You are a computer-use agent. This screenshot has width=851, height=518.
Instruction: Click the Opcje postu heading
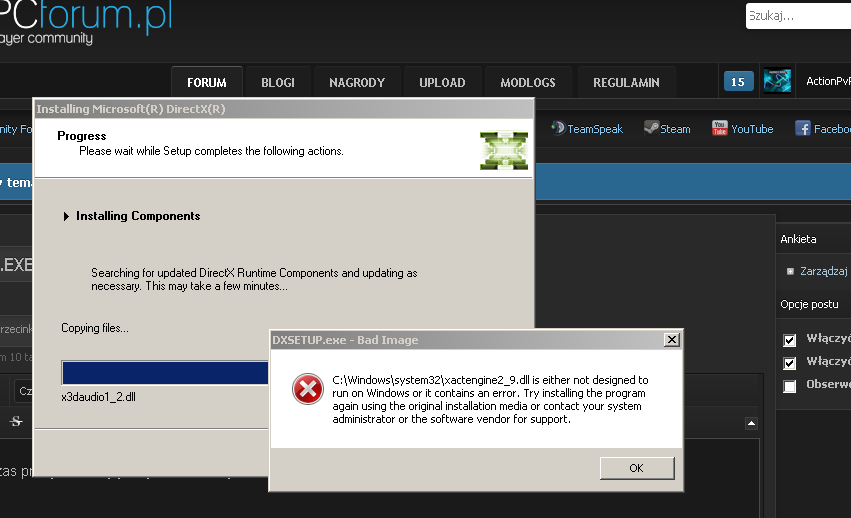click(x=809, y=304)
